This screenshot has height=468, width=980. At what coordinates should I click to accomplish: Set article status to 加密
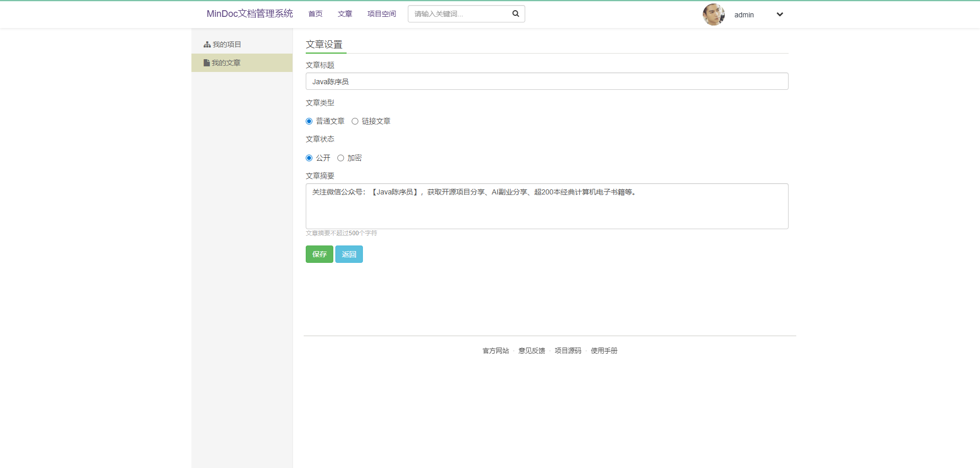point(340,158)
